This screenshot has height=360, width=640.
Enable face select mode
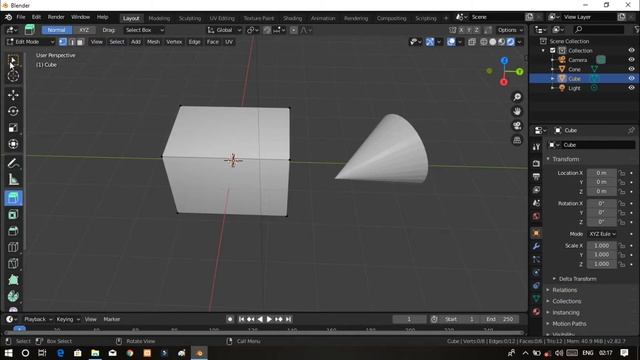point(80,42)
